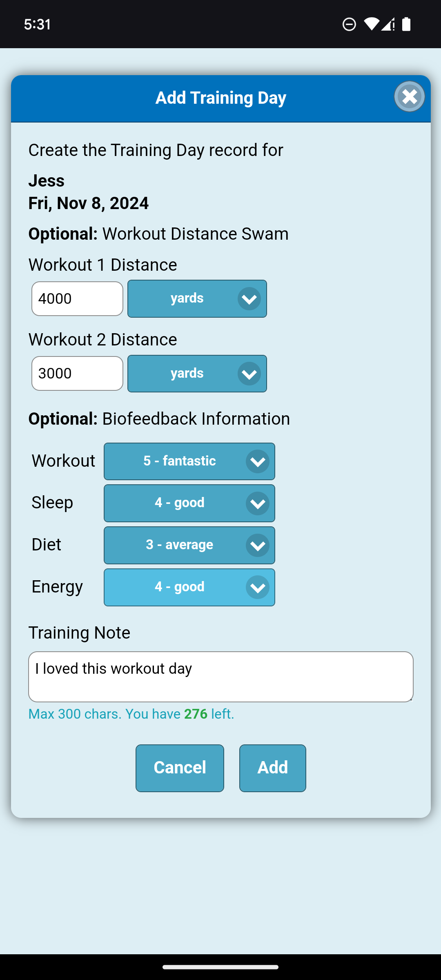Tap the Android home gesture bar
Viewport: 441px width, 980px height.
[x=220, y=967]
